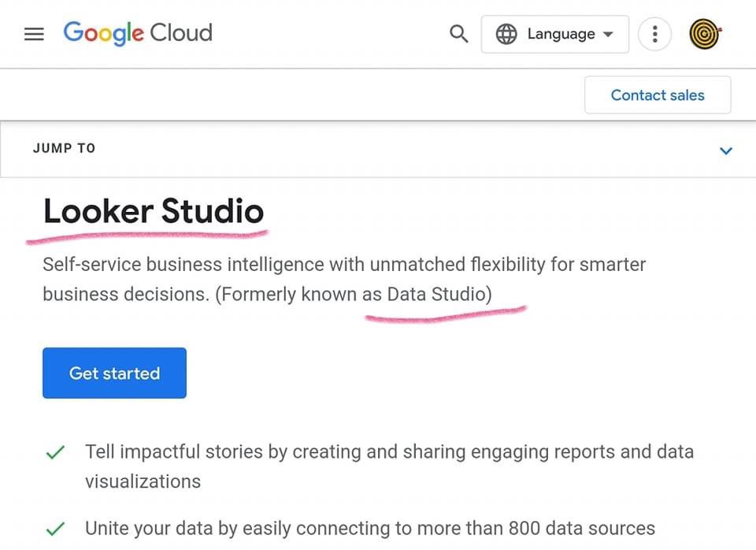Click the 'Tell impactful stories' bullet text
This screenshot has height=550, width=756.
click(x=390, y=466)
